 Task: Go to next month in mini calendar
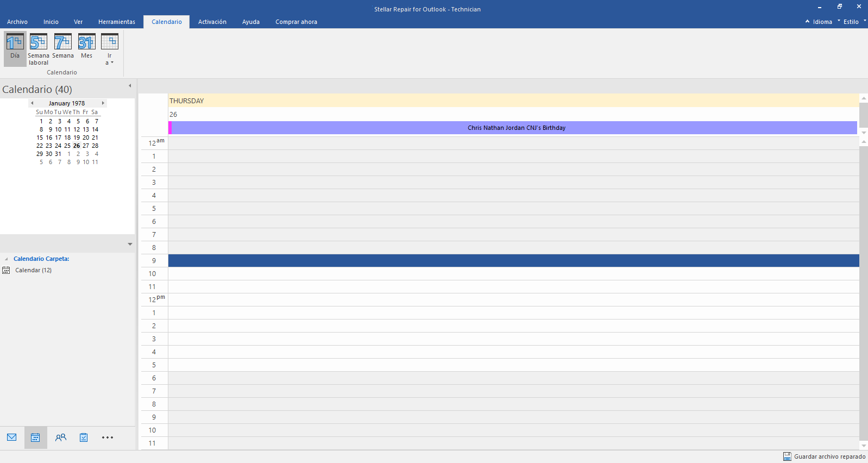coord(103,103)
